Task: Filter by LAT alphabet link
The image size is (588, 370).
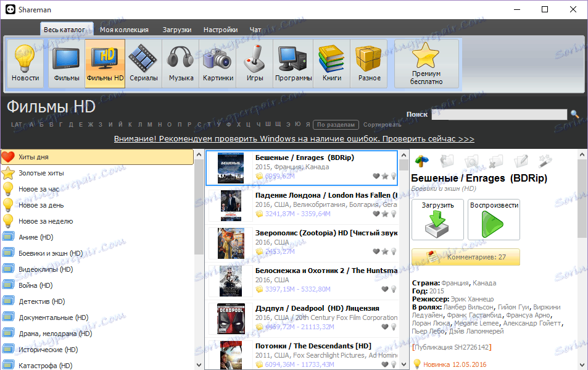Action: (17, 125)
